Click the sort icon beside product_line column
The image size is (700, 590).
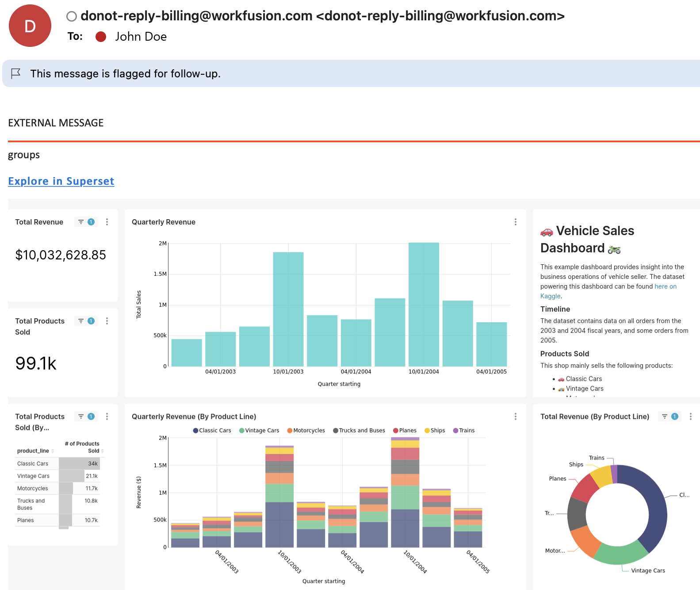click(x=53, y=451)
